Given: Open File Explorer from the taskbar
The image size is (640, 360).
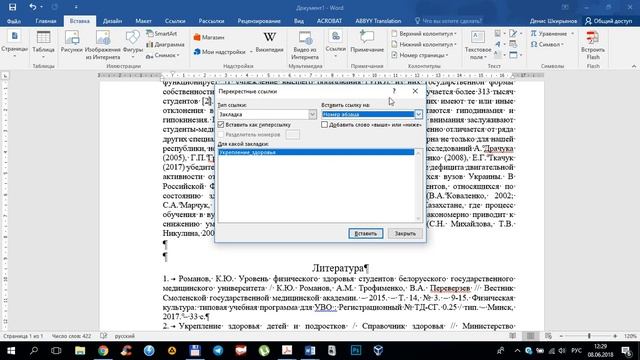Looking at the screenshot, I should [x=80, y=350].
